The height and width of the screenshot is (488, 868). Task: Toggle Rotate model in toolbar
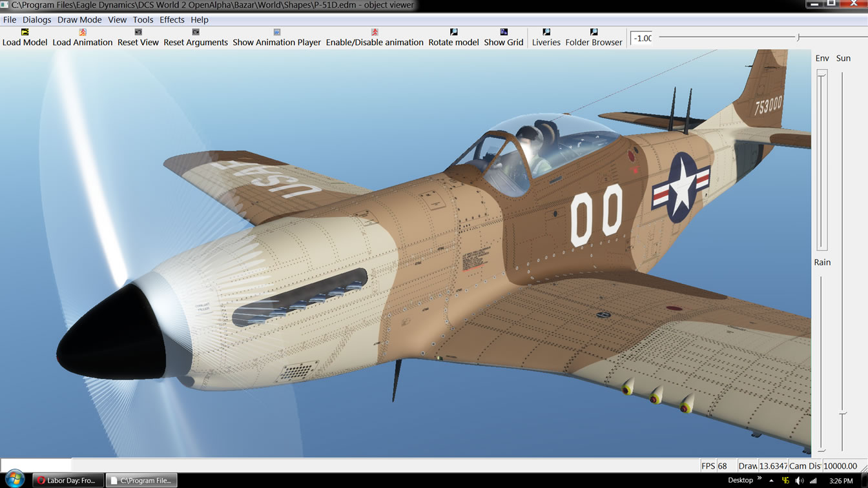click(x=453, y=32)
